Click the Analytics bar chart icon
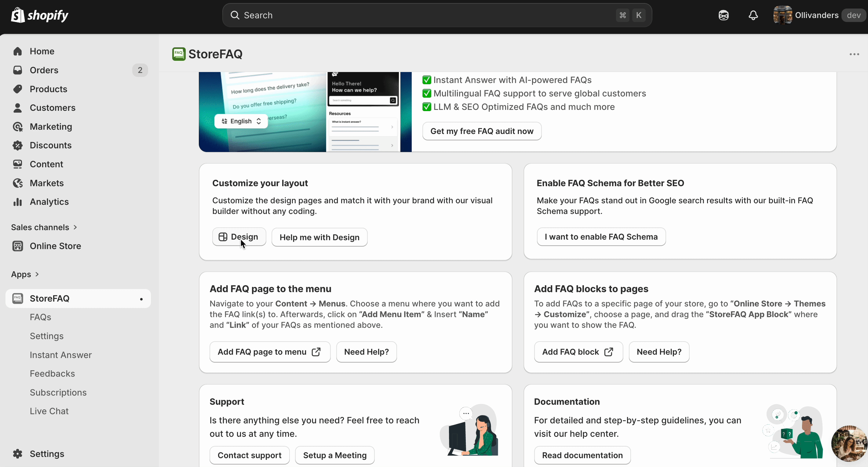Screen dimensions: 868x467 (17, 202)
